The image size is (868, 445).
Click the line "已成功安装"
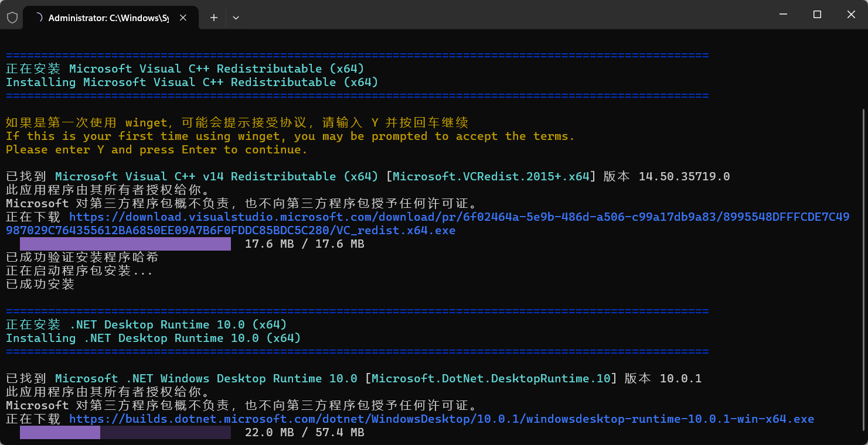pyautogui.click(x=40, y=285)
